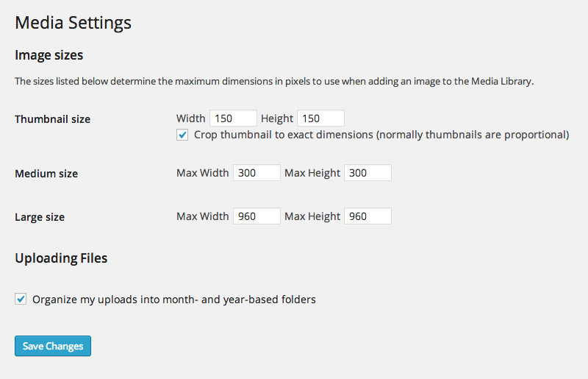Click the 'Uploading Files' section heading

coord(61,258)
